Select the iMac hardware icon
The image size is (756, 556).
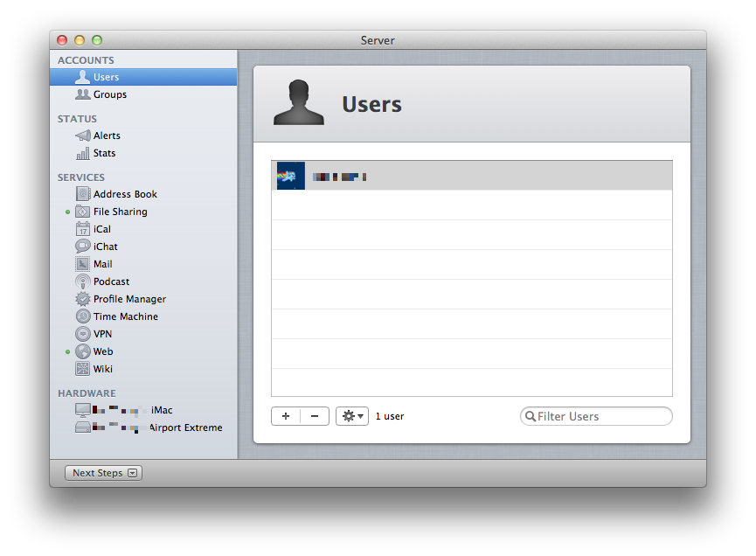[x=82, y=410]
